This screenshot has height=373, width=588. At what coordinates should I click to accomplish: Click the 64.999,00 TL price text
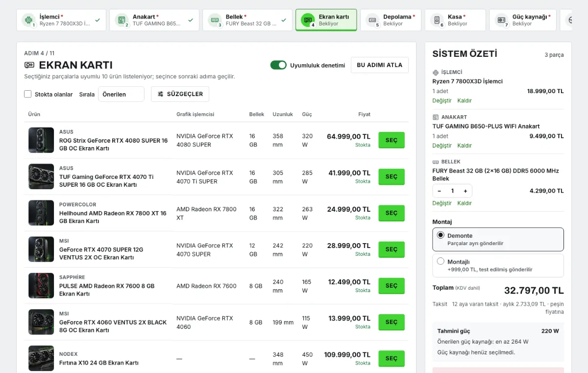348,136
